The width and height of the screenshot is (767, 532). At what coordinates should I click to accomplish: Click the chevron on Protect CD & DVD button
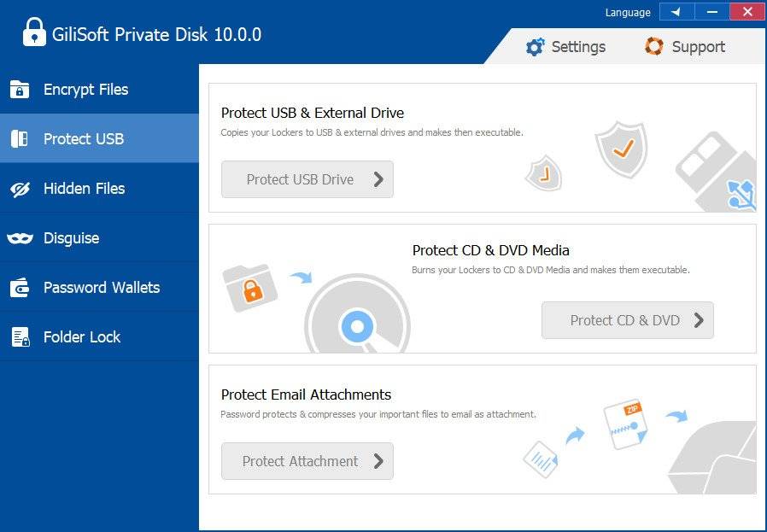pos(699,320)
